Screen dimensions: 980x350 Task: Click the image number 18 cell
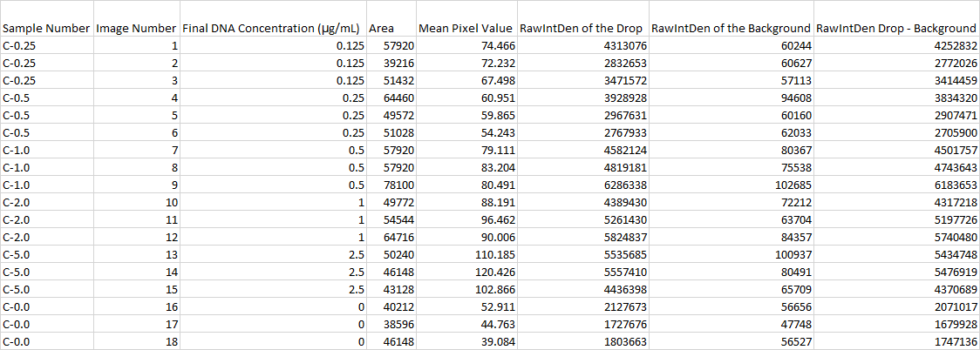pyautogui.click(x=171, y=342)
